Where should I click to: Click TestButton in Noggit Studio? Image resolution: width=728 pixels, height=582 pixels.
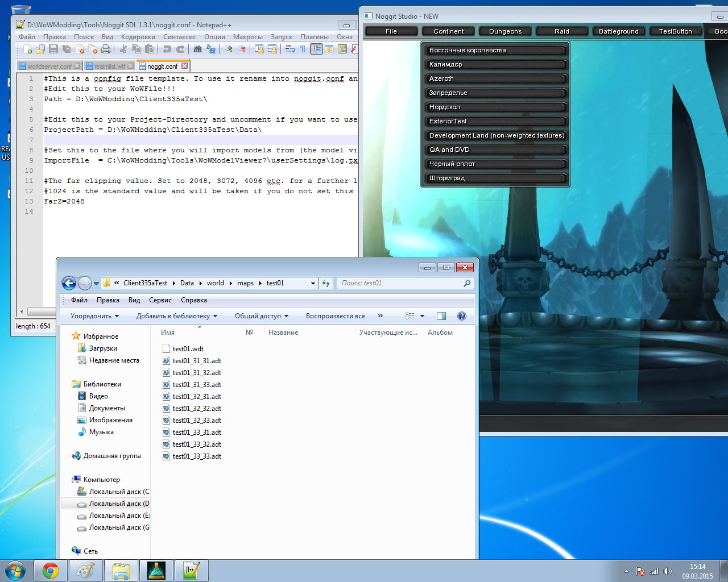(x=676, y=31)
